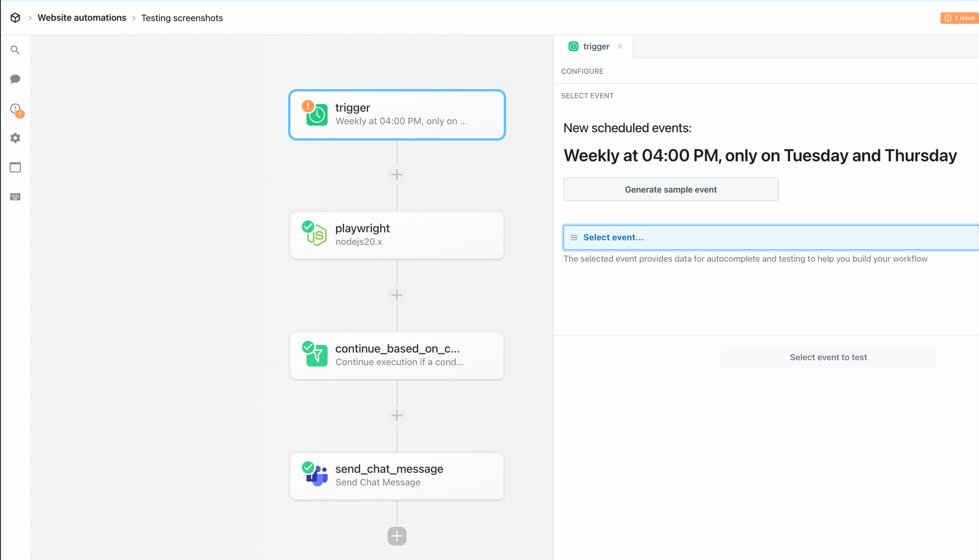This screenshot has width=979, height=560.
Task: Click the Node.js icon on playwright step
Action: click(317, 235)
